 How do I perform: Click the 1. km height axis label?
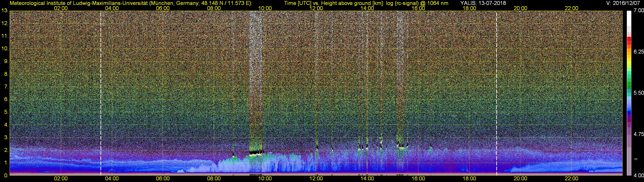(x=6, y=163)
